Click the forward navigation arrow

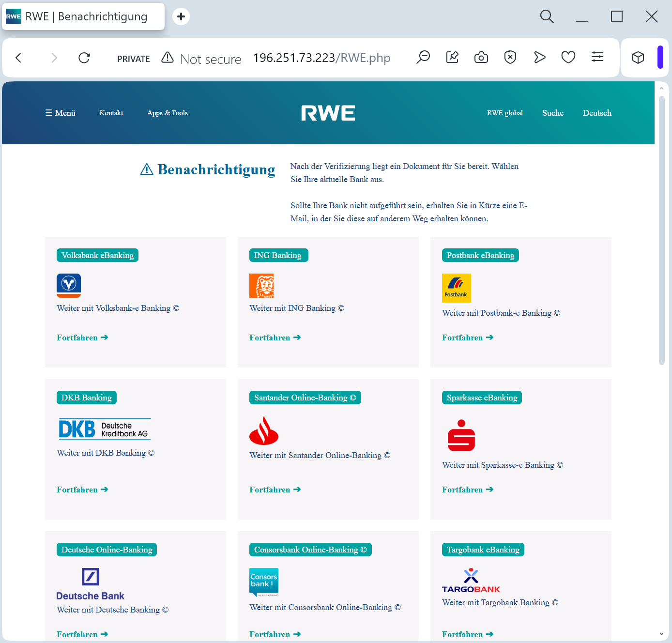coord(54,58)
